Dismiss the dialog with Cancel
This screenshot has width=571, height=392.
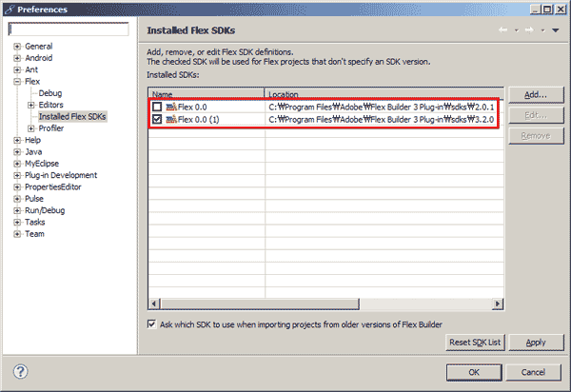(533, 372)
